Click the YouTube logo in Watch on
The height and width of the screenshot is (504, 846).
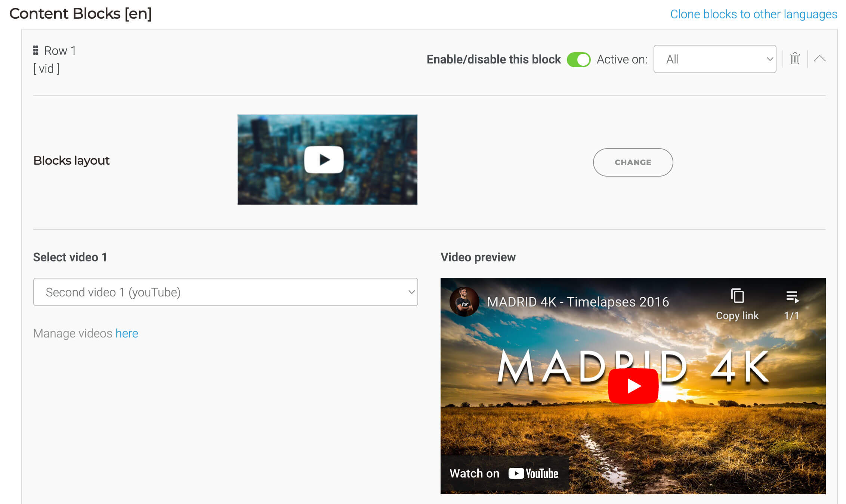534,473
